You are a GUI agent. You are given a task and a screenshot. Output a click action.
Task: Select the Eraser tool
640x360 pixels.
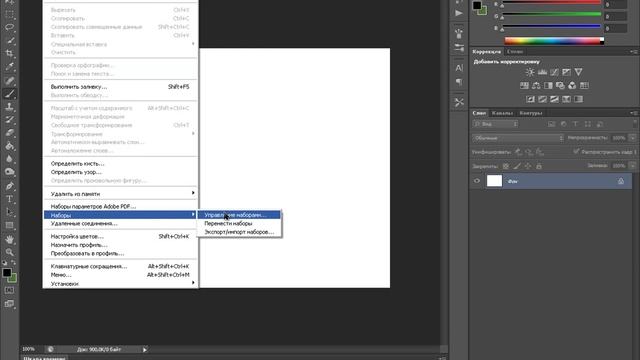(9, 133)
